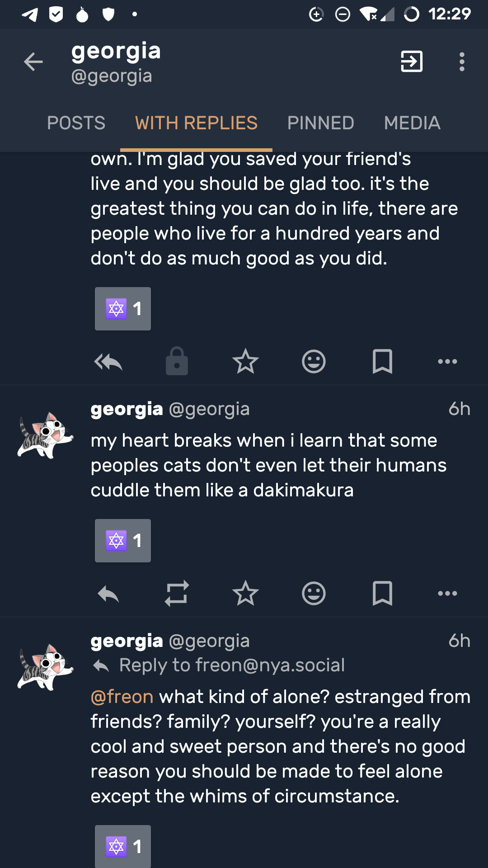The height and width of the screenshot is (868, 488).
Task: Bookmark the top post about doing good
Action: click(x=382, y=362)
